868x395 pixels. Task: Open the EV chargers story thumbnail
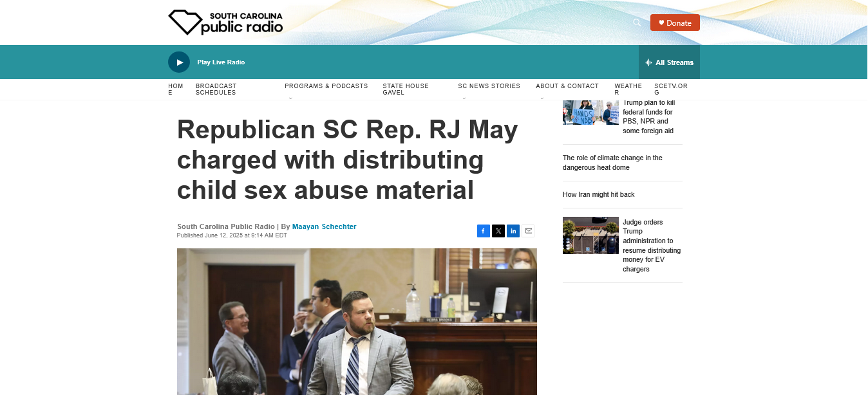coord(590,235)
